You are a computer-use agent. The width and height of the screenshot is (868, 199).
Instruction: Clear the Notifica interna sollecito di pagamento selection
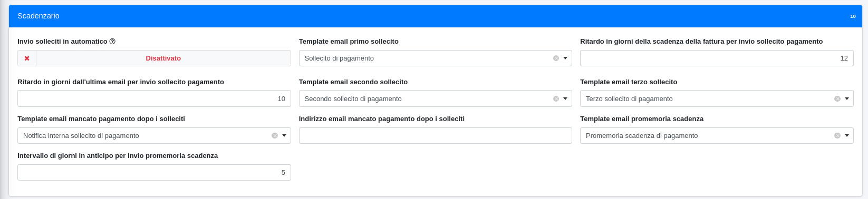pos(275,136)
